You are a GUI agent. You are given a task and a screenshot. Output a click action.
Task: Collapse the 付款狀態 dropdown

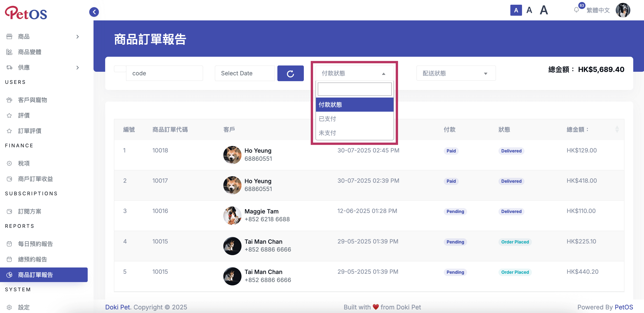[355, 73]
